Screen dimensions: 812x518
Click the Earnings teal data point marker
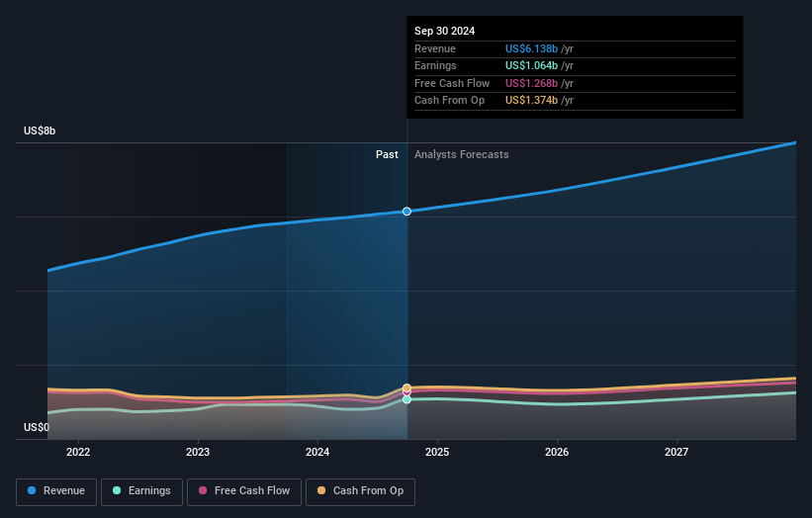point(407,399)
